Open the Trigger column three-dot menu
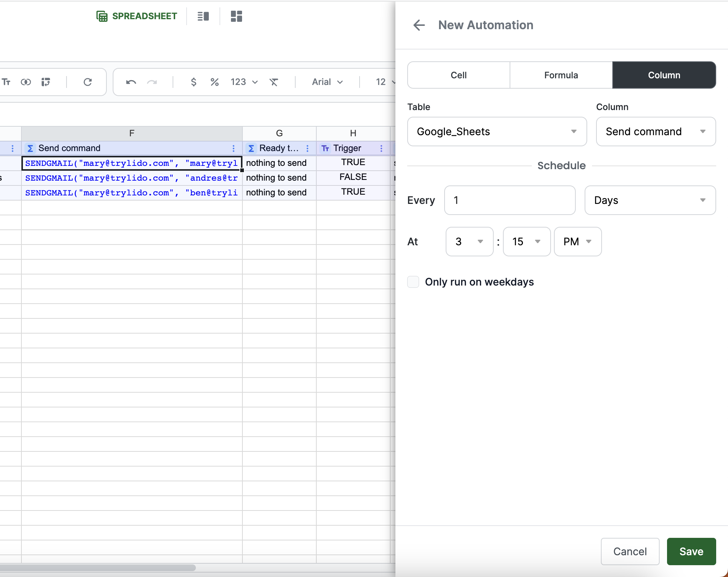The image size is (728, 577). point(381,148)
